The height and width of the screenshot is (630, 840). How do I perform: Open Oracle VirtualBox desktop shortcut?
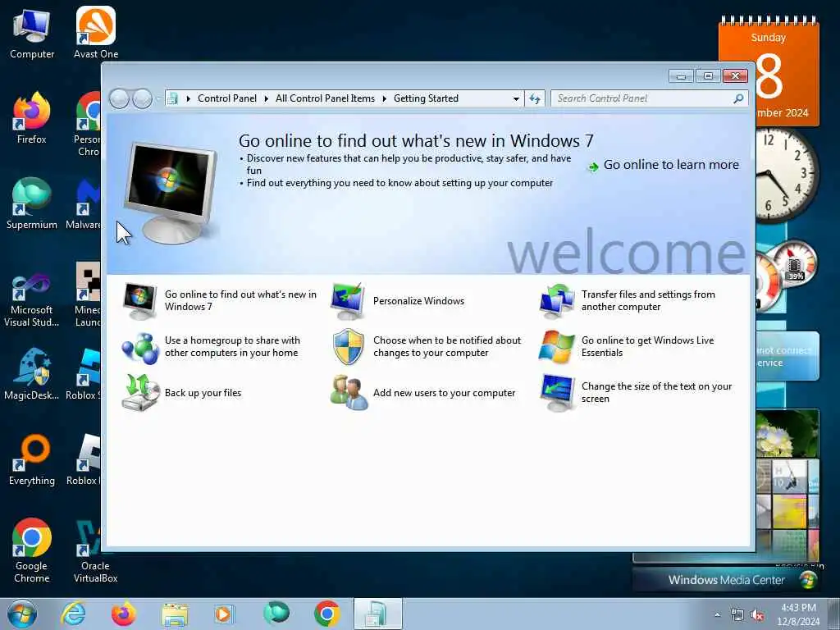point(95,552)
